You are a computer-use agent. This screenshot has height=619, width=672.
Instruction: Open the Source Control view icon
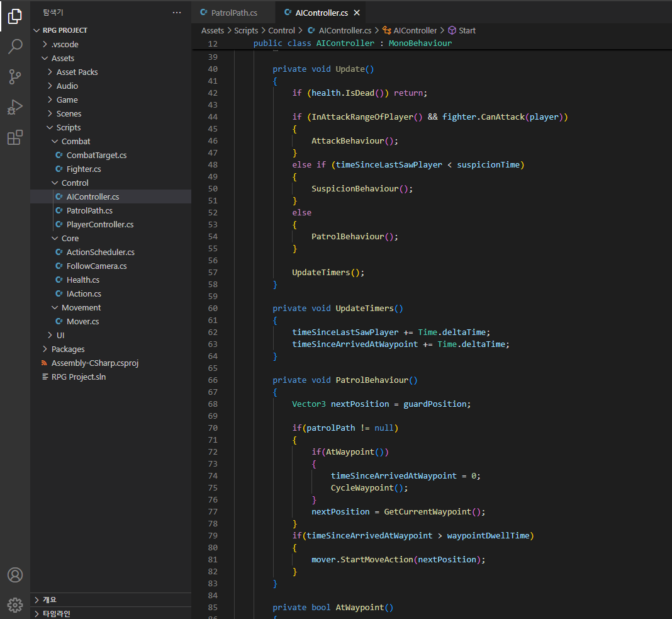(15, 77)
